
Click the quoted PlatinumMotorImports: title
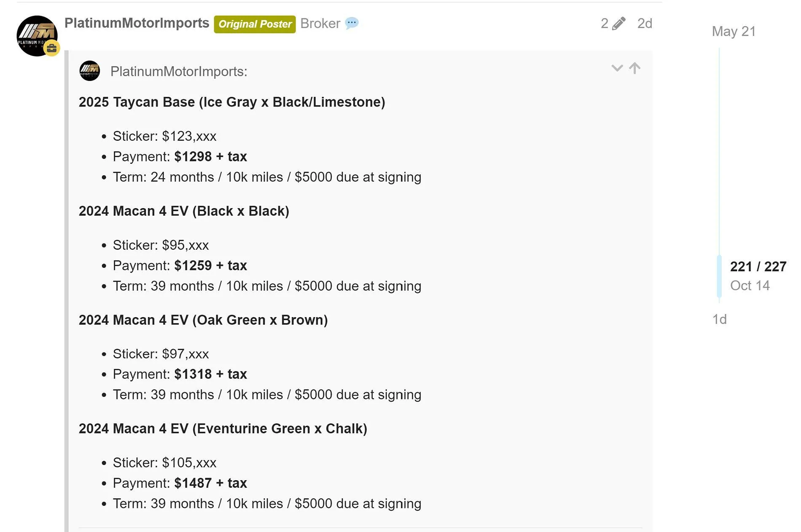[x=179, y=72]
